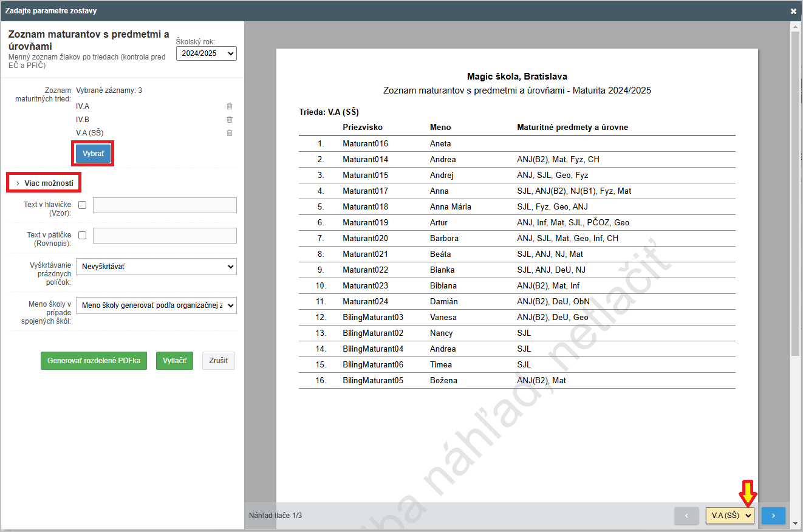Open the V.A (SŠ) class preview selector

(x=730, y=516)
